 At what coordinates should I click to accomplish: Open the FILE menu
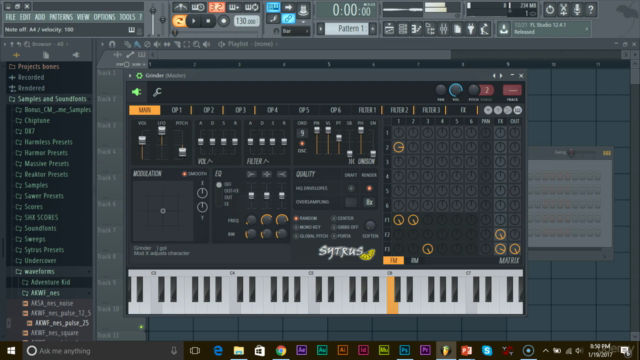click(x=10, y=17)
